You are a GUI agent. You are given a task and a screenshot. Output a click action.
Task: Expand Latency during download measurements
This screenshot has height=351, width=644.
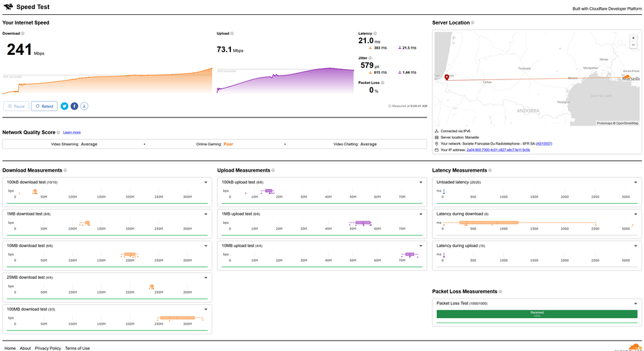[635, 214]
